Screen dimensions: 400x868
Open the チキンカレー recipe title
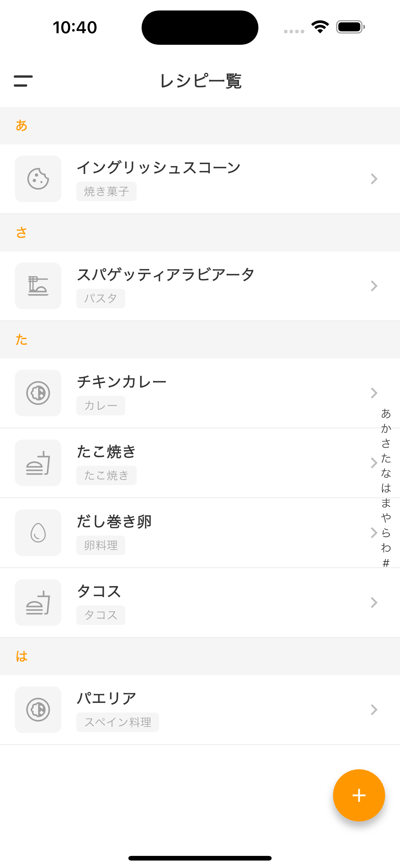coord(122,382)
